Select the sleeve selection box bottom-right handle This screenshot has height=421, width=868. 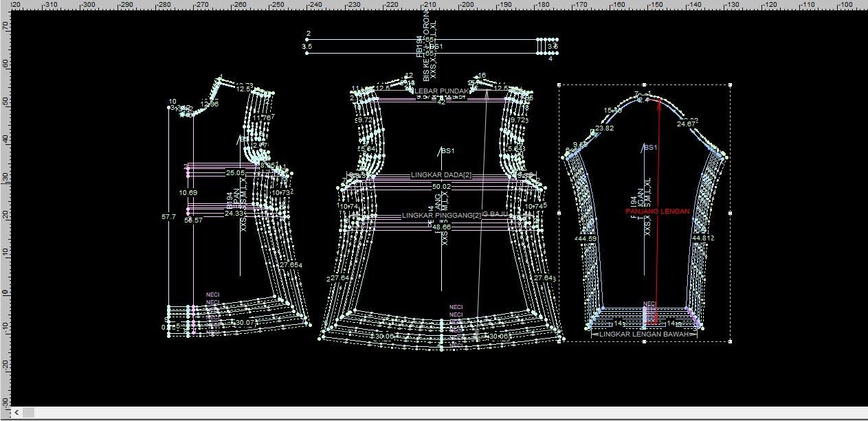(729, 341)
